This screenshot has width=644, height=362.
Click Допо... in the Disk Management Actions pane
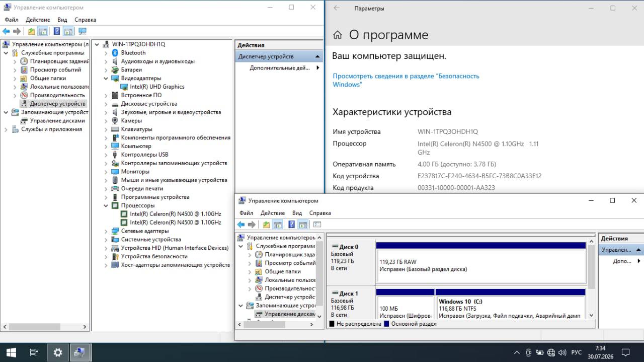pyautogui.click(x=622, y=261)
